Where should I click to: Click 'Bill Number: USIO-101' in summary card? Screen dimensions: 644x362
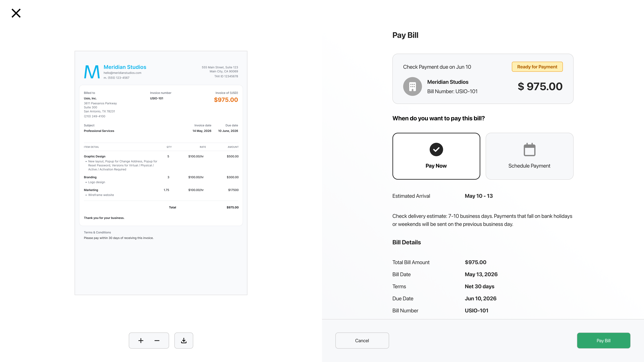click(452, 91)
